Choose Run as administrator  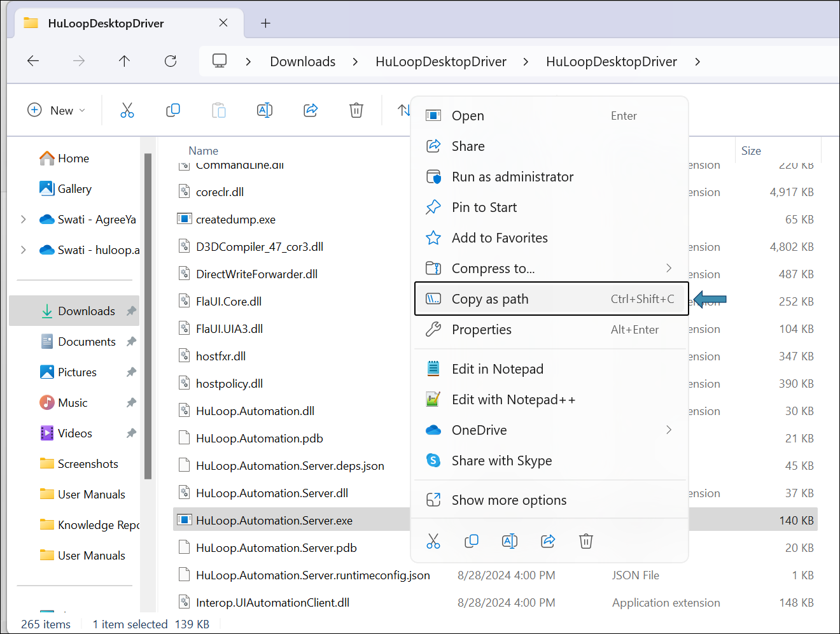coord(550,177)
